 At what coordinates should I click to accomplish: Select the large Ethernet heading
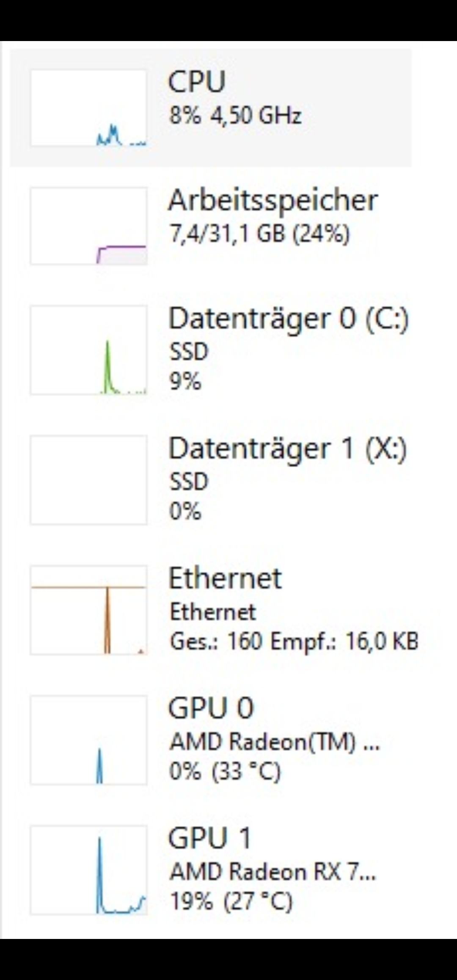pyautogui.click(x=225, y=578)
